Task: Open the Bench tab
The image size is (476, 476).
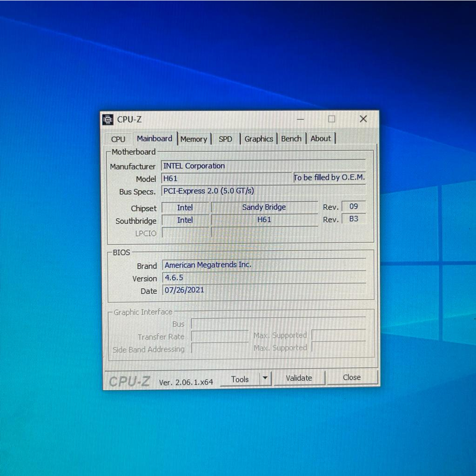Action: pyautogui.click(x=291, y=139)
